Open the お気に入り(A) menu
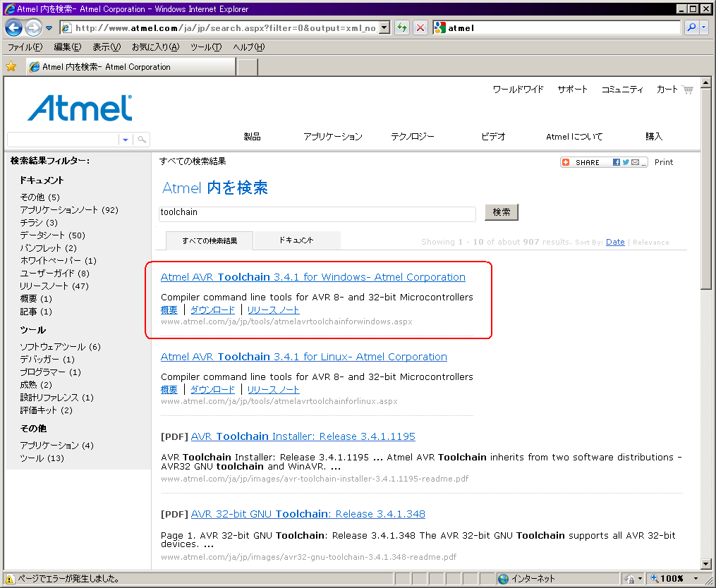This screenshot has height=588, width=716. 156,47
